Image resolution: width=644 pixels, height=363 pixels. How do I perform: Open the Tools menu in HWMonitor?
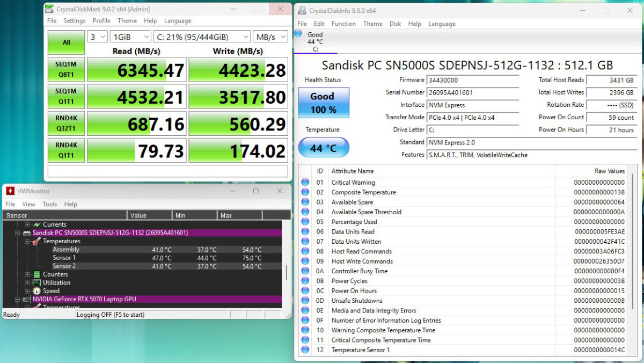click(x=50, y=204)
